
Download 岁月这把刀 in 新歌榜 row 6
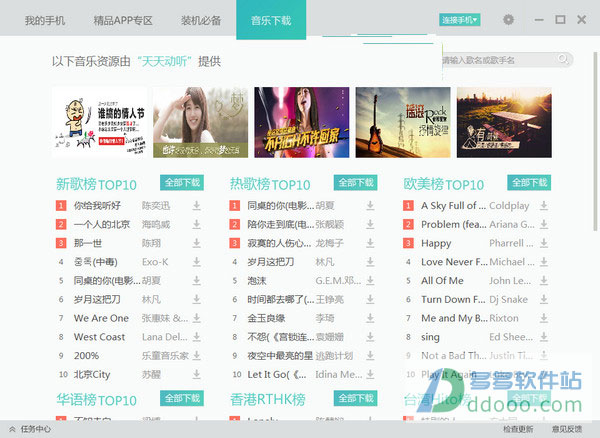pos(197,300)
